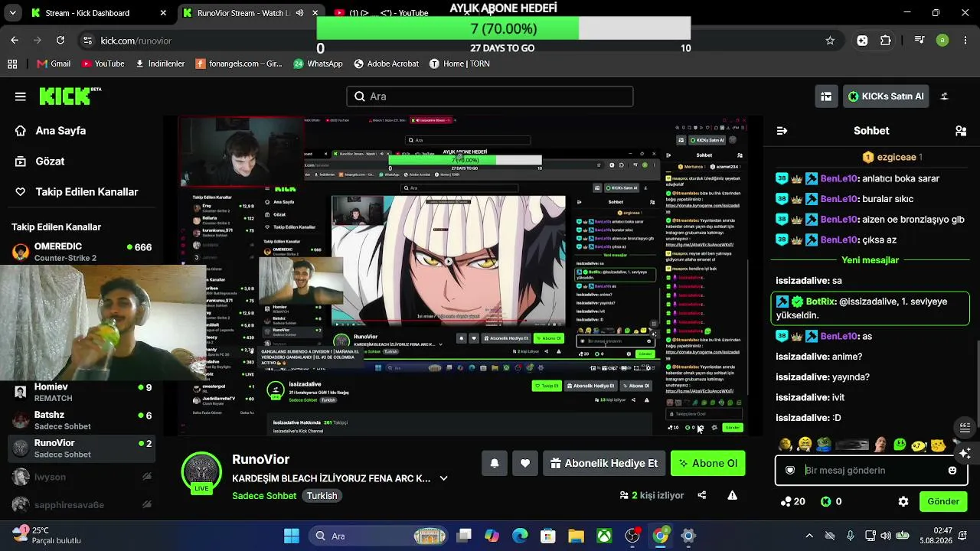
Task: Click the Bir mesaj gönderin input field
Action: [871, 471]
